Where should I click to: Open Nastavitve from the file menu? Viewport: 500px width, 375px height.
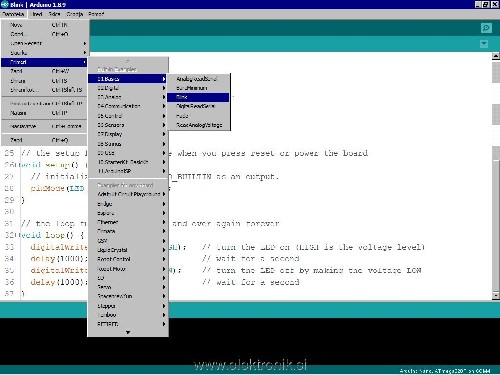45,126
